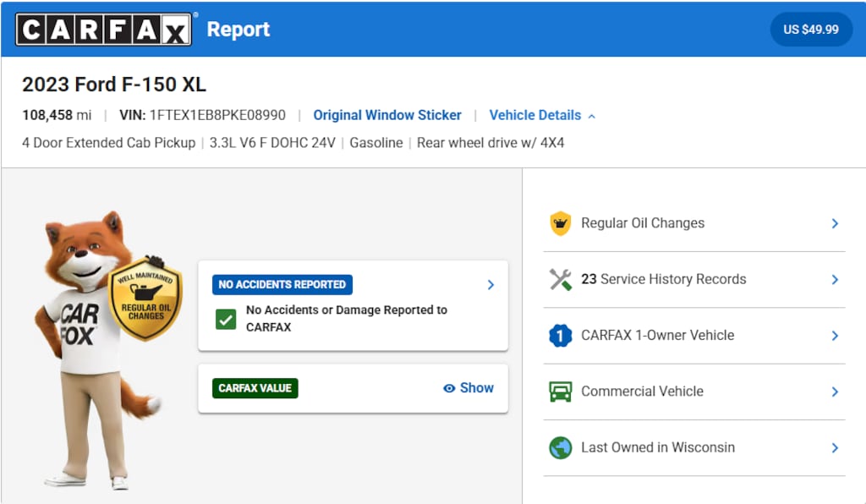The image size is (866, 504).
Task: Click the Gasoline fuel type text
Action: pos(376,142)
